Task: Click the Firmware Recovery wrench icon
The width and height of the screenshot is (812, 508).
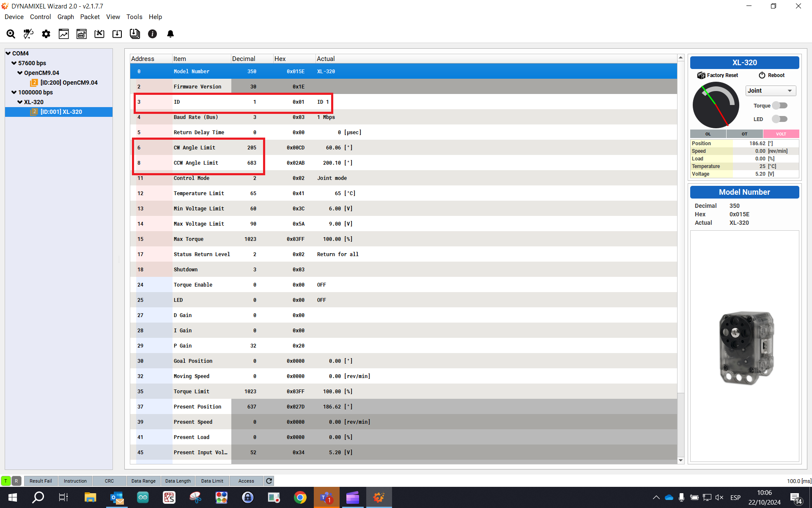Action: tap(99, 34)
